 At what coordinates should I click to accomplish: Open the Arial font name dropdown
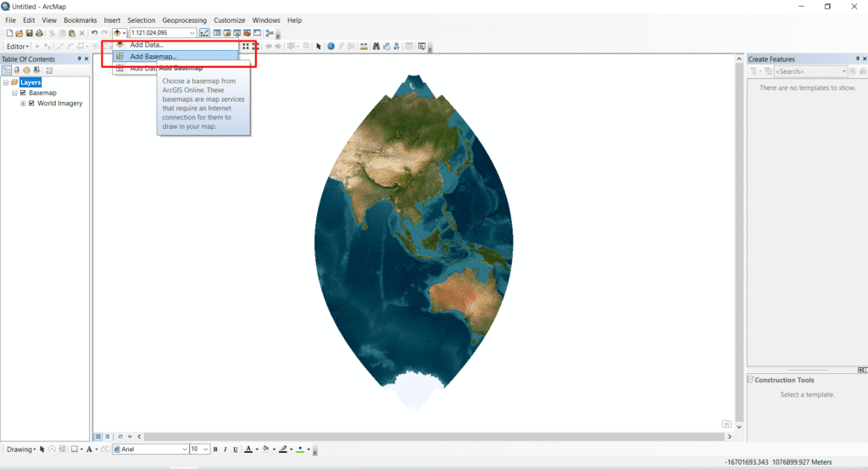(x=184, y=449)
